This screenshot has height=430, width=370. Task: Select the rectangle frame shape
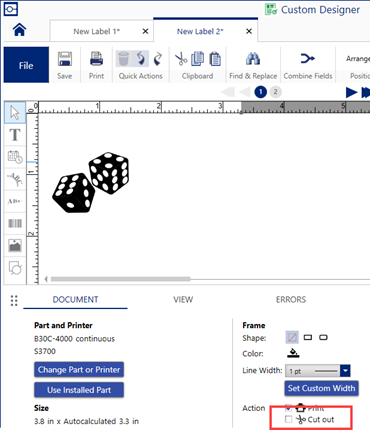(x=308, y=338)
